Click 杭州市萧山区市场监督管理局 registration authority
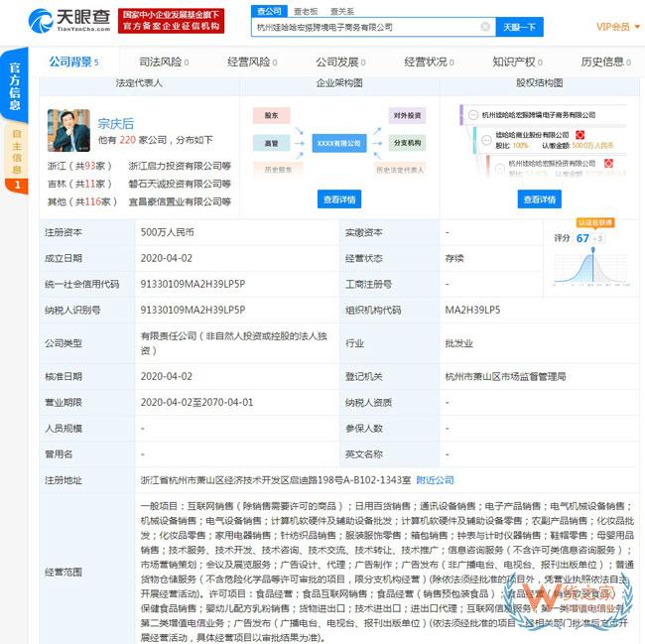The height and width of the screenshot is (644, 645). click(505, 376)
